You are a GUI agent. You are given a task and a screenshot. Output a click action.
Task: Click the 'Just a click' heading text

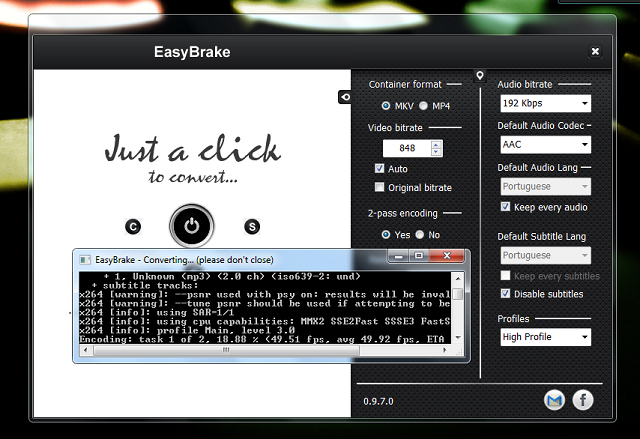(192, 149)
